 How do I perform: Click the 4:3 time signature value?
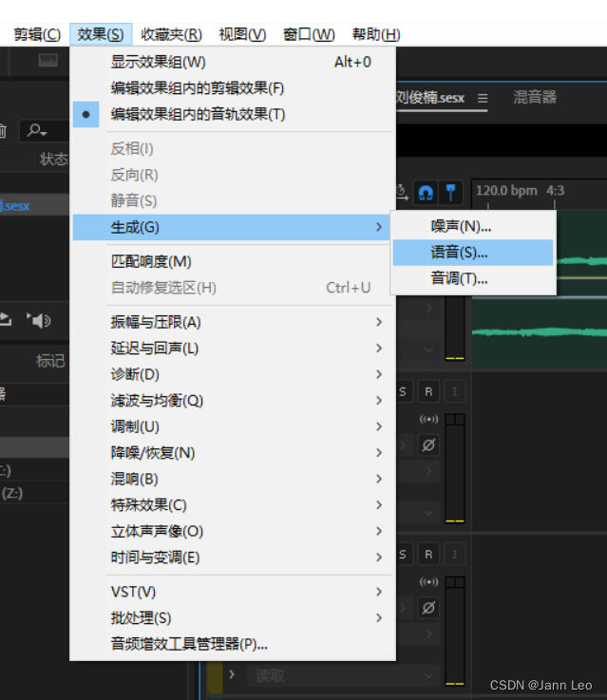click(x=555, y=191)
